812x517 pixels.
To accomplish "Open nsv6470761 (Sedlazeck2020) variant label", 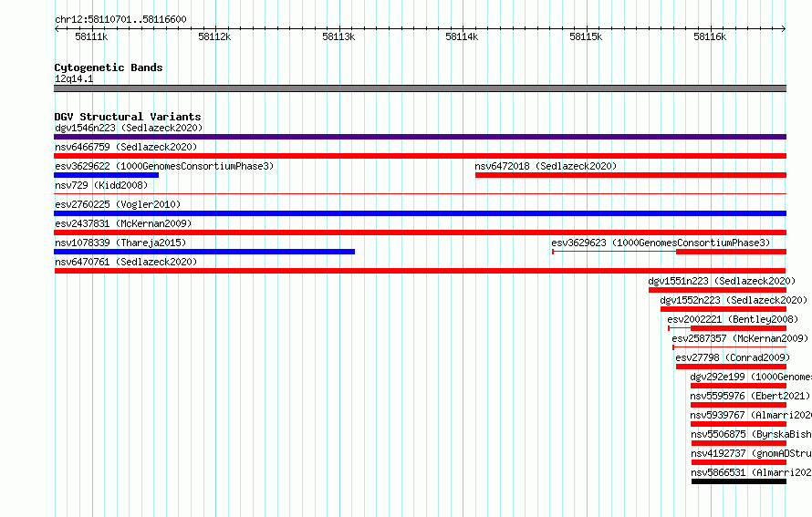I will click(126, 262).
